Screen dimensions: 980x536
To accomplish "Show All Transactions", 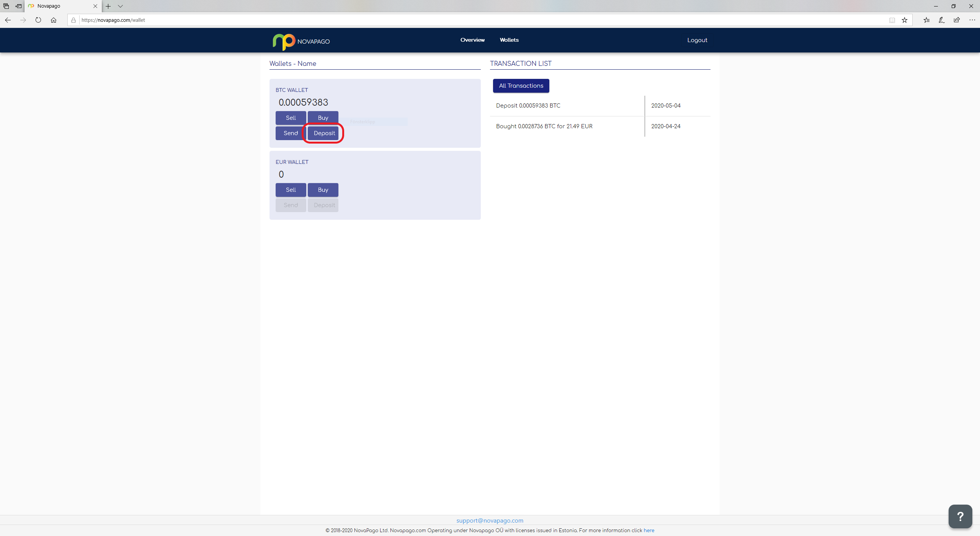I will [x=521, y=86].
